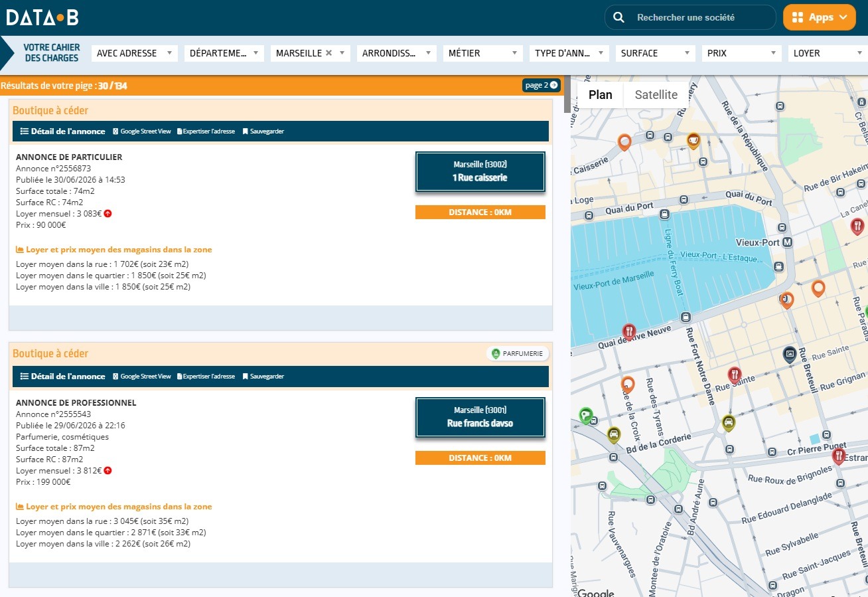Click the Résultats de votre pige counter

coord(64,86)
